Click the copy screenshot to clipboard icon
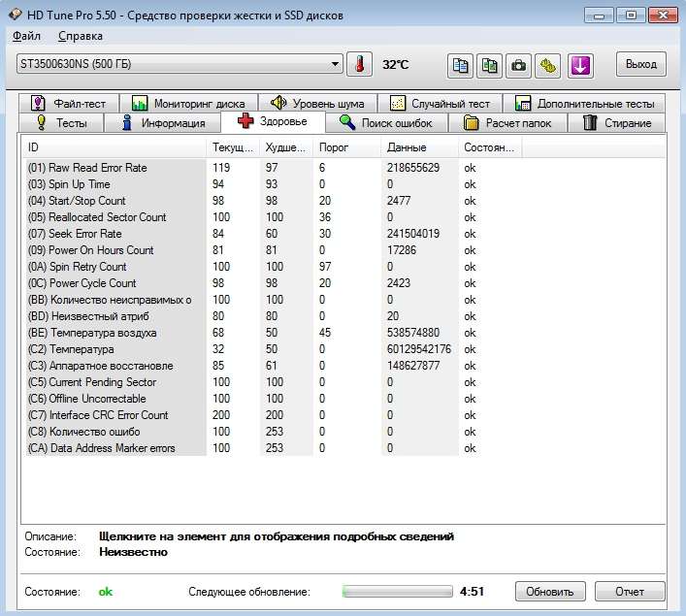 click(x=490, y=65)
